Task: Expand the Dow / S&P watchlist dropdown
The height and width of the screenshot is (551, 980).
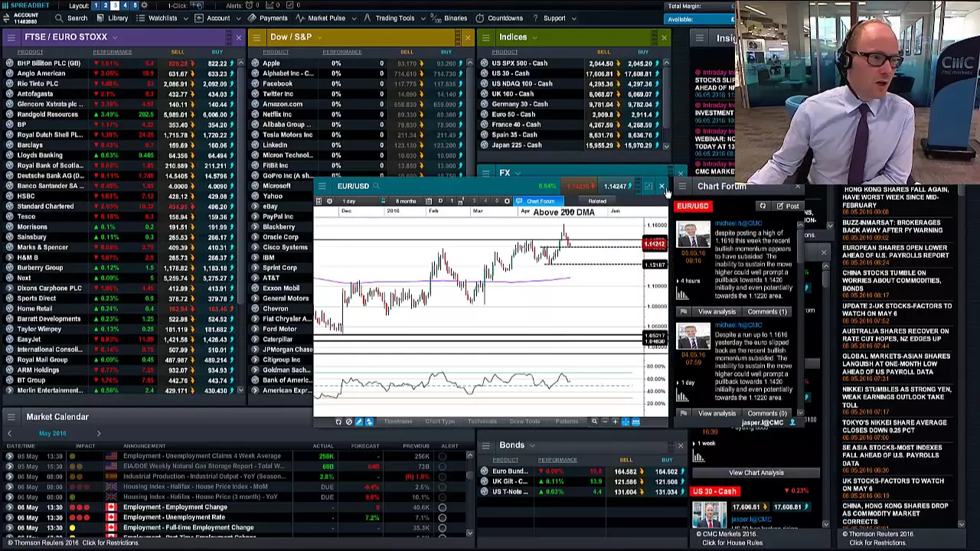Action: tap(319, 37)
